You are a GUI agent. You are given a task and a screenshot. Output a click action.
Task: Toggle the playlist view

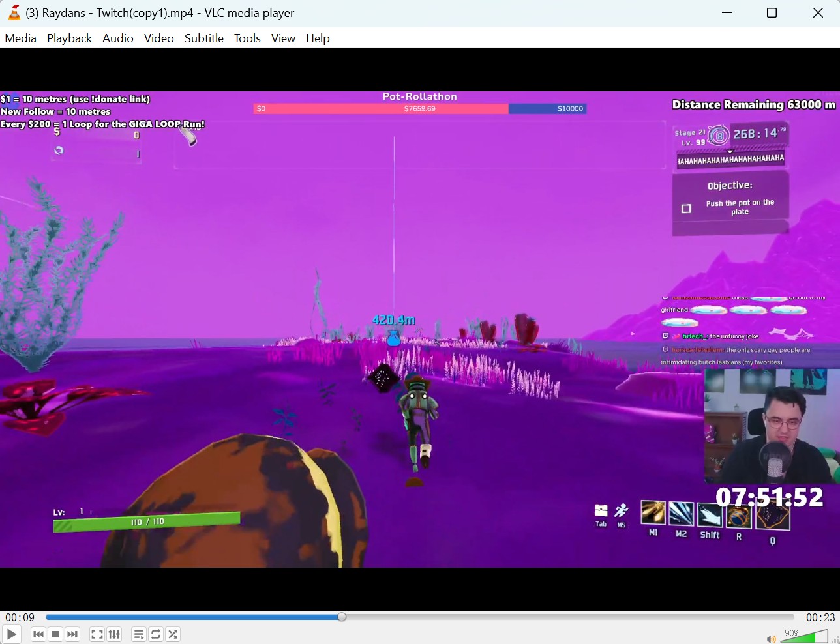tap(139, 634)
